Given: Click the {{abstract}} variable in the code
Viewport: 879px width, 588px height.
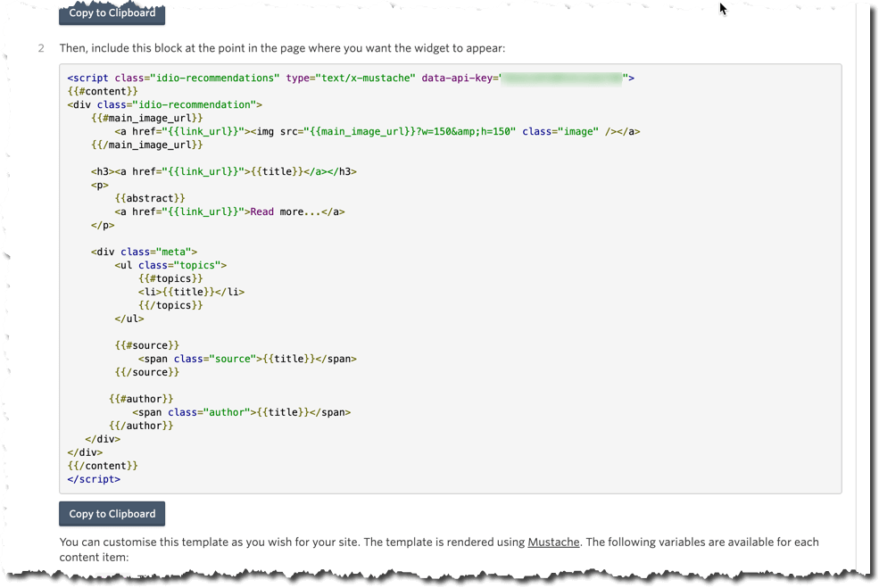Looking at the screenshot, I should (150, 198).
